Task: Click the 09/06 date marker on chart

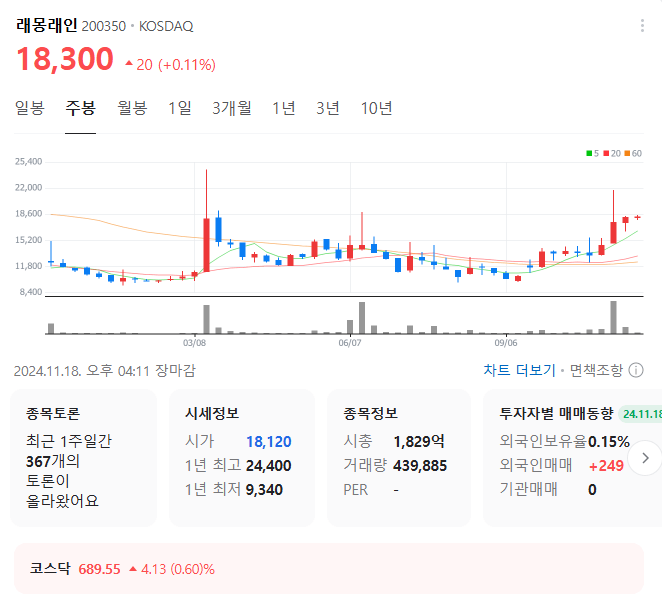Action: click(x=506, y=343)
